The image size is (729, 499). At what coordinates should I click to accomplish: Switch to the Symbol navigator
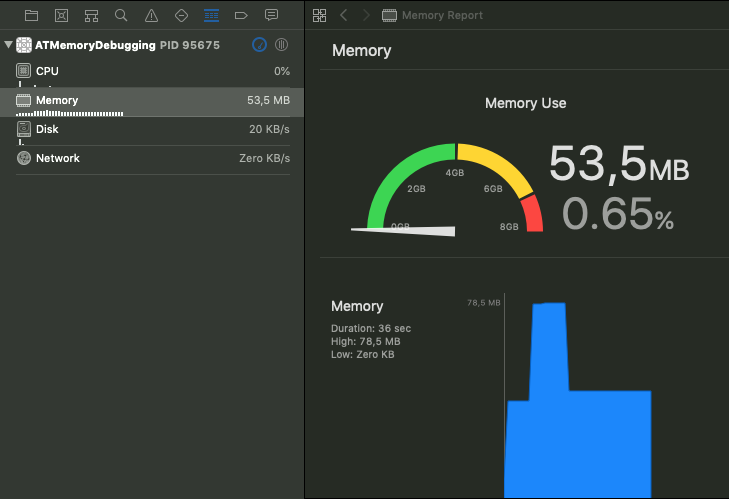92,16
